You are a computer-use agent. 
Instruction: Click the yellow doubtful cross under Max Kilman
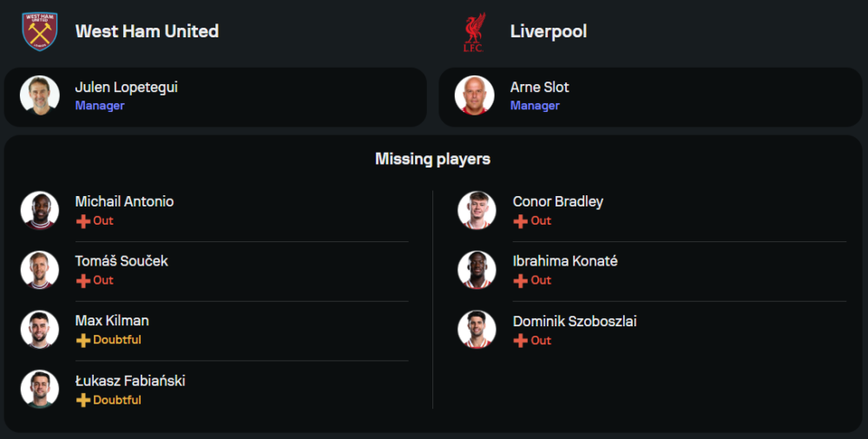coord(83,340)
